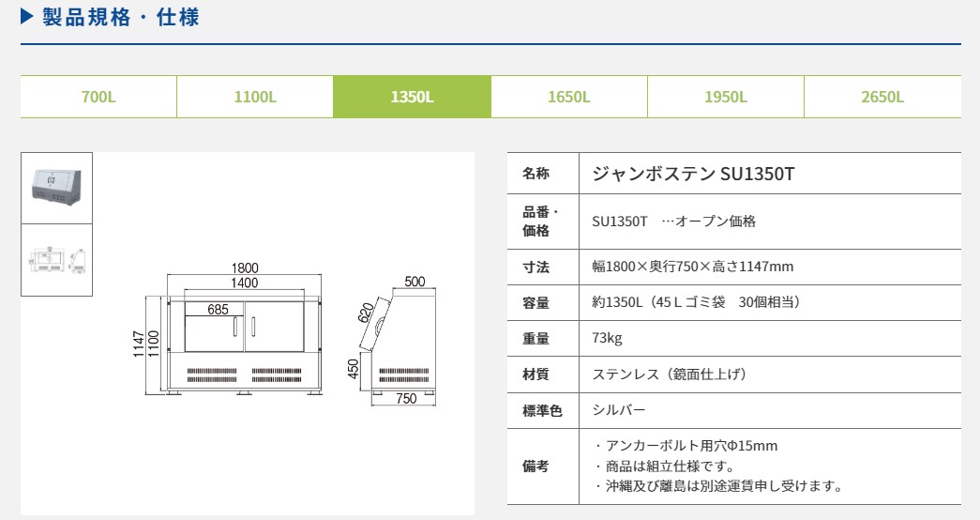Viewport: 980px width, 520px height.
Task: Click the 幅1800×奥行750×高さ1147mm dimensions
Action: 692,267
